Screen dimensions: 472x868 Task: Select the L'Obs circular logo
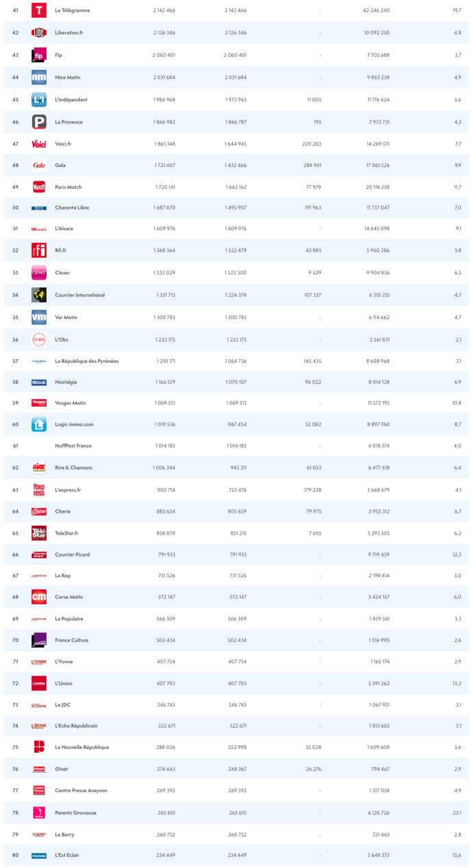[x=39, y=340]
